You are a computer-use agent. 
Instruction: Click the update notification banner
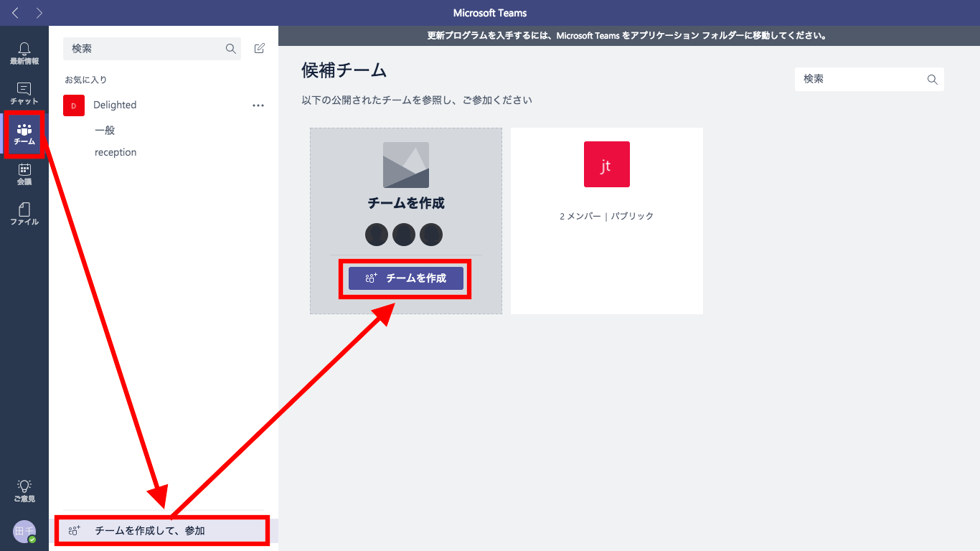coord(629,35)
